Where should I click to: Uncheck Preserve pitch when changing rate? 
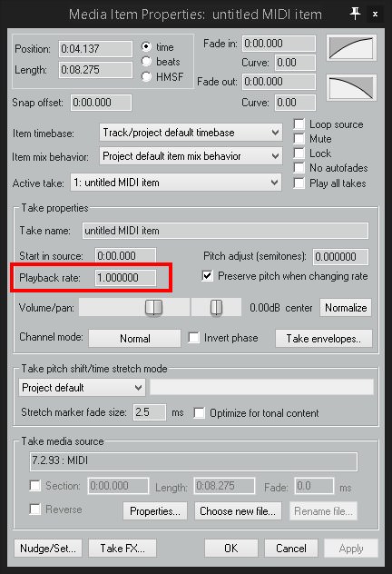click(207, 276)
